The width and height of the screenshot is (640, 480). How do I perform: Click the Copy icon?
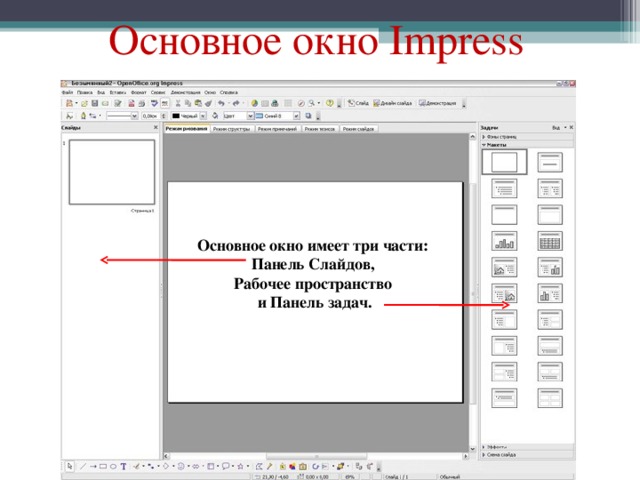click(188, 104)
